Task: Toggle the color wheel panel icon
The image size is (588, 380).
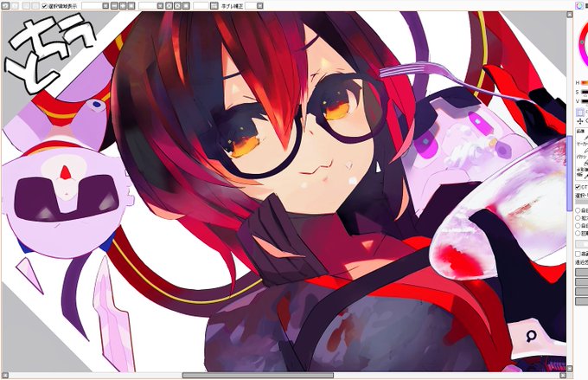Action: click(579, 6)
